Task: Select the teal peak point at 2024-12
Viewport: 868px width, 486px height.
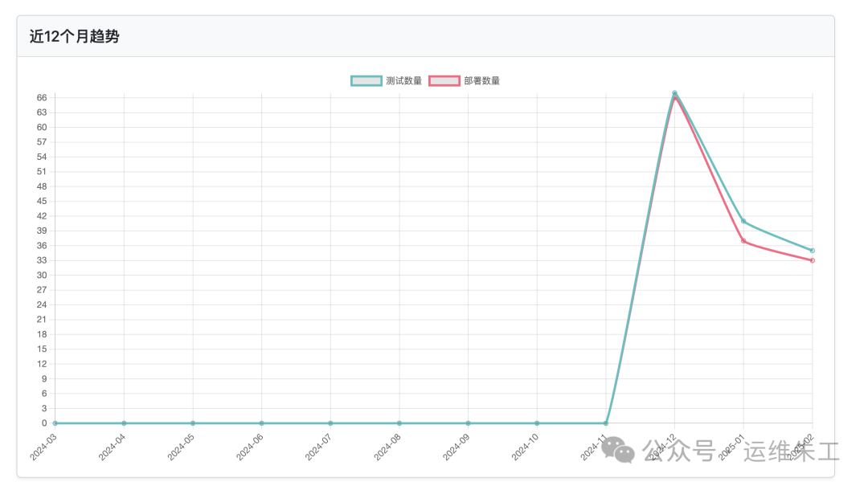Action: coord(674,93)
